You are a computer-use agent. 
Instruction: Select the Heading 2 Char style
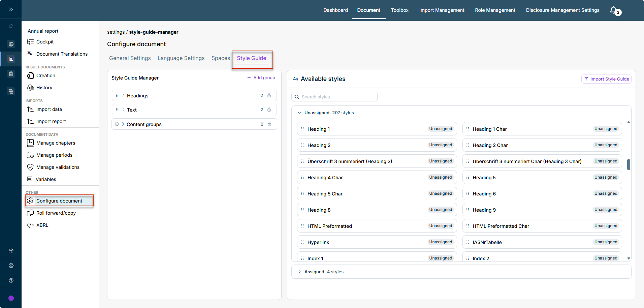(x=542, y=145)
